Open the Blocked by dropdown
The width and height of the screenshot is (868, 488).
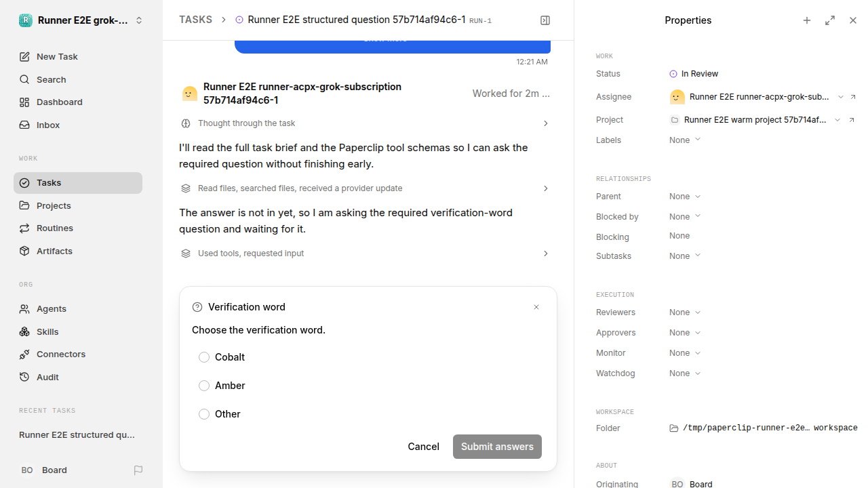pos(685,217)
